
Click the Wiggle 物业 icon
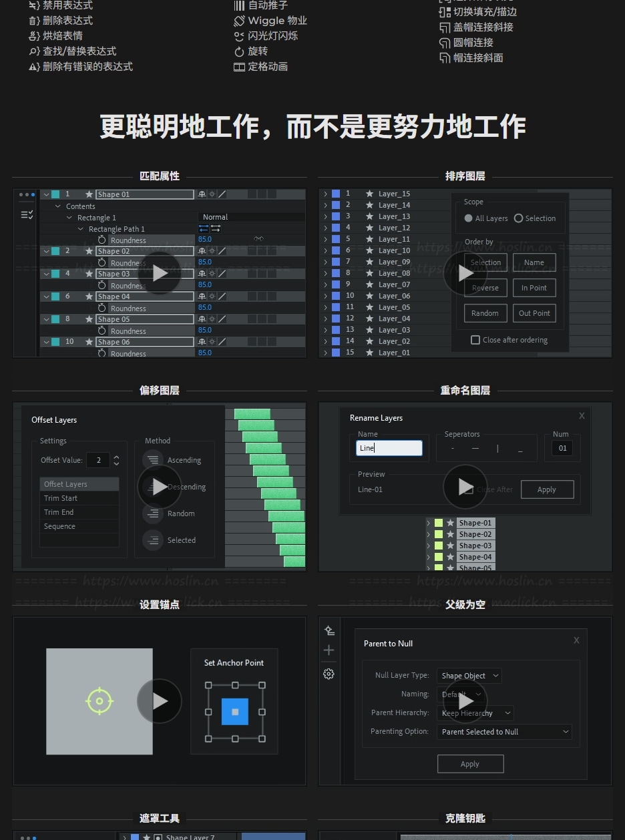239,21
